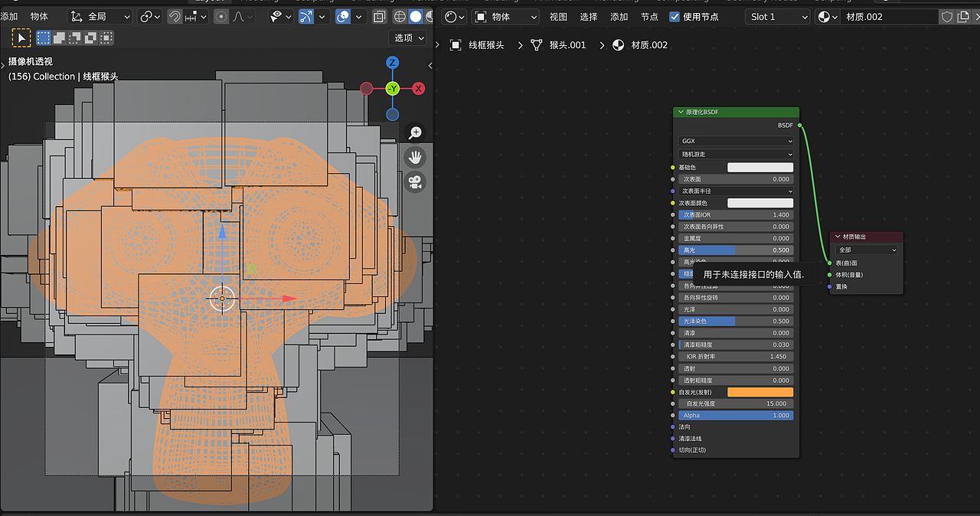Click orange 自发光(发射) color swatch
The height and width of the screenshot is (516, 980).
click(760, 392)
